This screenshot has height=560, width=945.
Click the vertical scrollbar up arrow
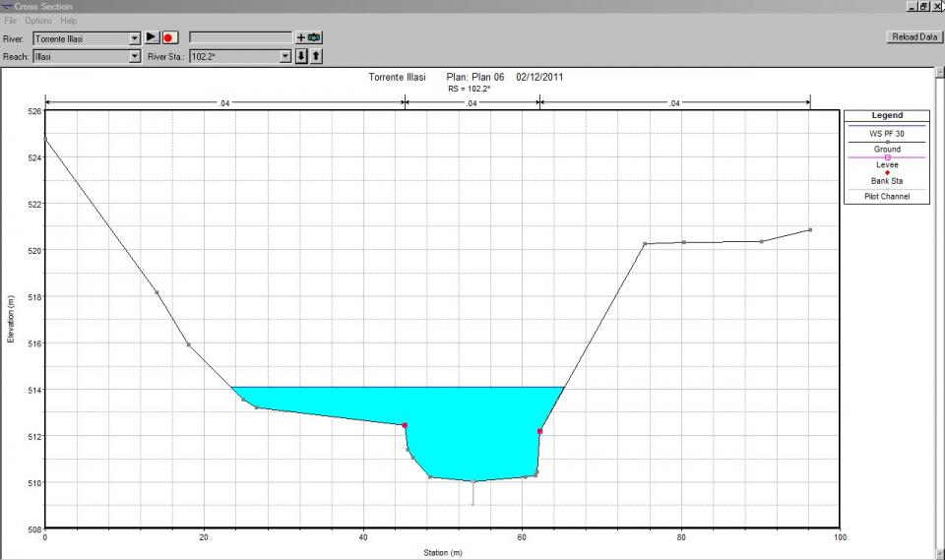pyautogui.click(x=939, y=73)
